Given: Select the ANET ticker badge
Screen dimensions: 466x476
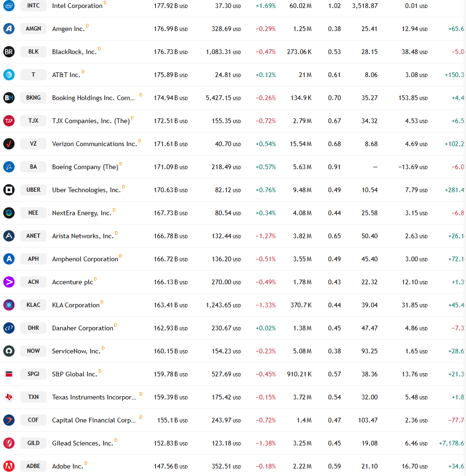Looking at the screenshot, I should [33, 236].
